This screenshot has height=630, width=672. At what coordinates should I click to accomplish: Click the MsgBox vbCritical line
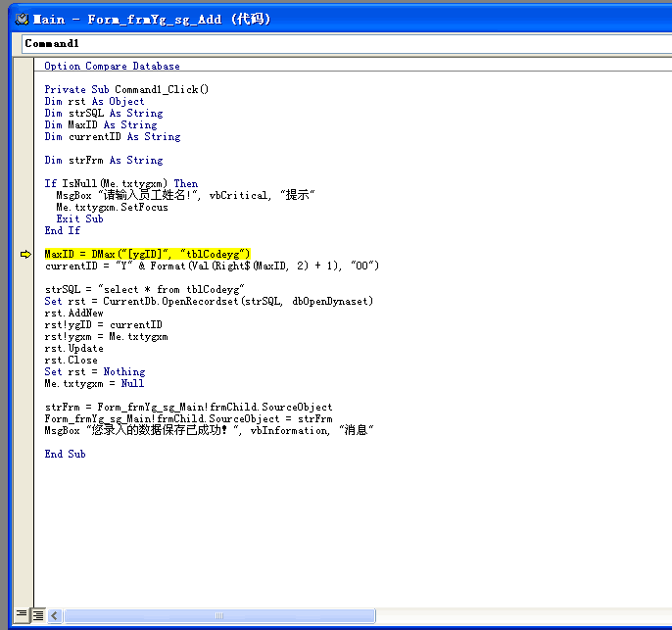tap(185, 195)
